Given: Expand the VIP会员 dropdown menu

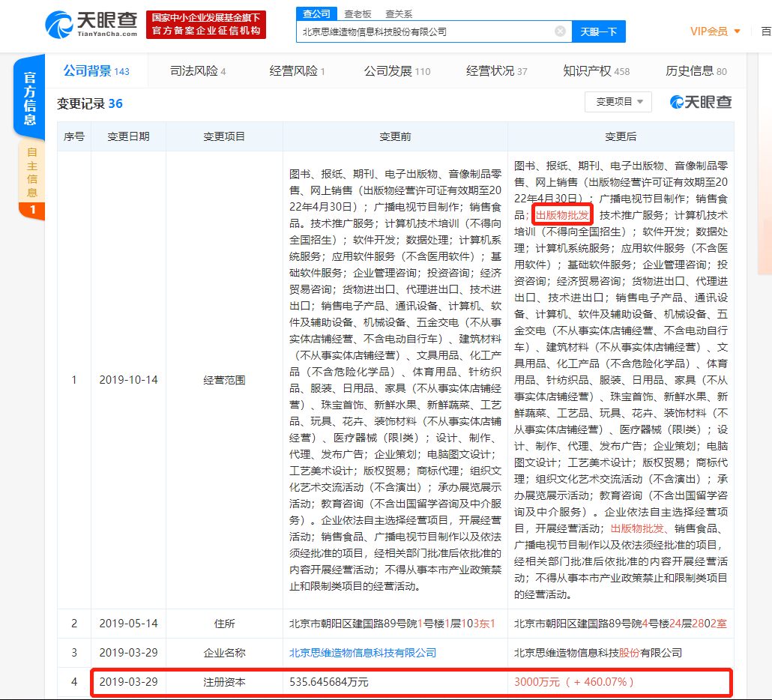Looking at the screenshot, I should tap(709, 31).
